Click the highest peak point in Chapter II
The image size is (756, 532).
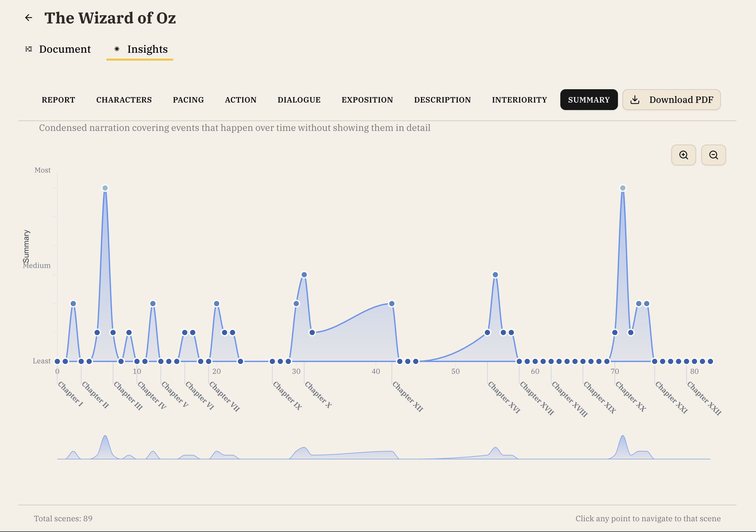coord(105,188)
